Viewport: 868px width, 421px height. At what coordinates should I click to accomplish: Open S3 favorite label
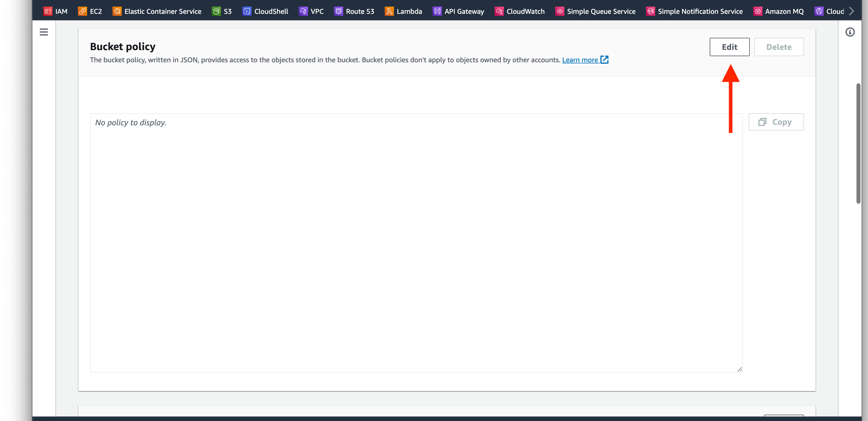pos(228,12)
